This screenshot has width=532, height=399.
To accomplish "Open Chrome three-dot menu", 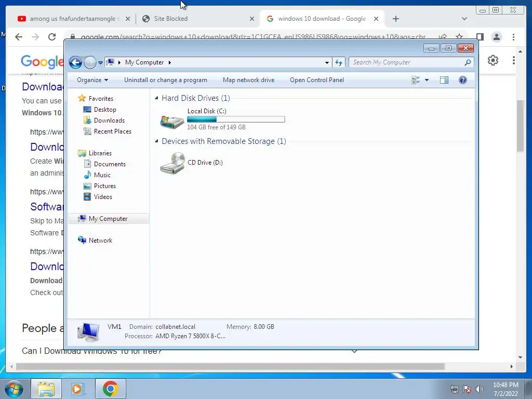I will [x=514, y=37].
